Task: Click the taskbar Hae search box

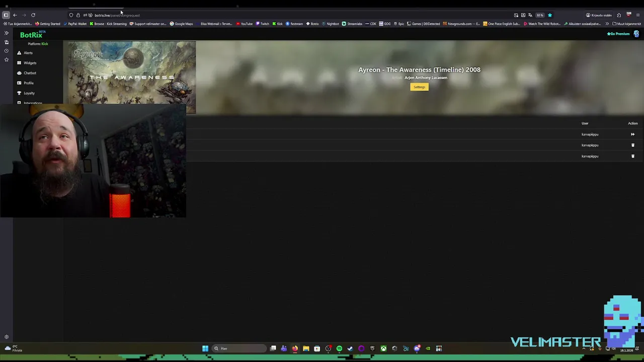Action: (239, 348)
